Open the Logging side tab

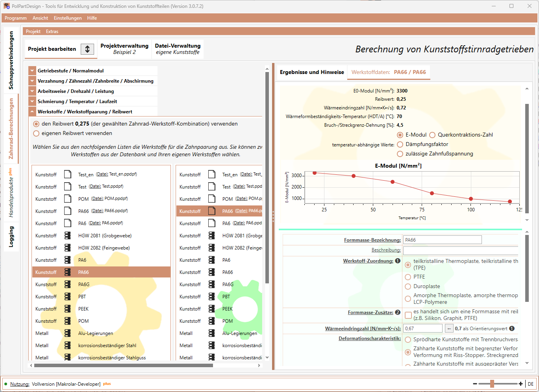(x=11, y=237)
